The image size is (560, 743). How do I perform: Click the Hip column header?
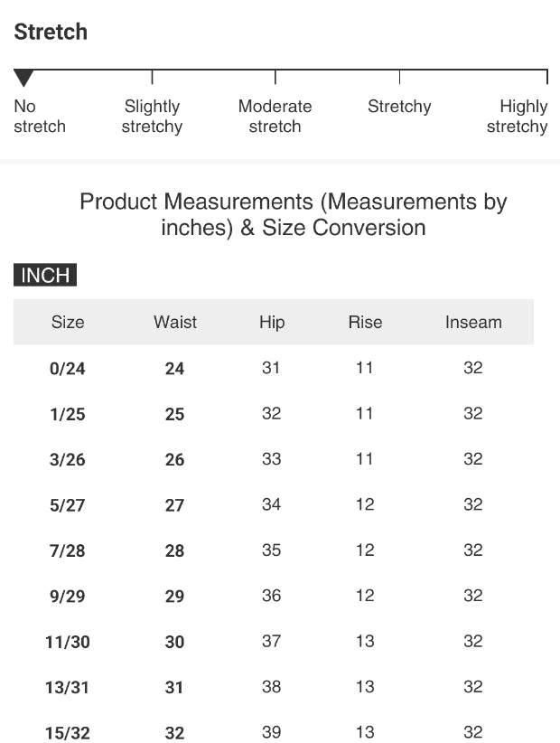272,323
